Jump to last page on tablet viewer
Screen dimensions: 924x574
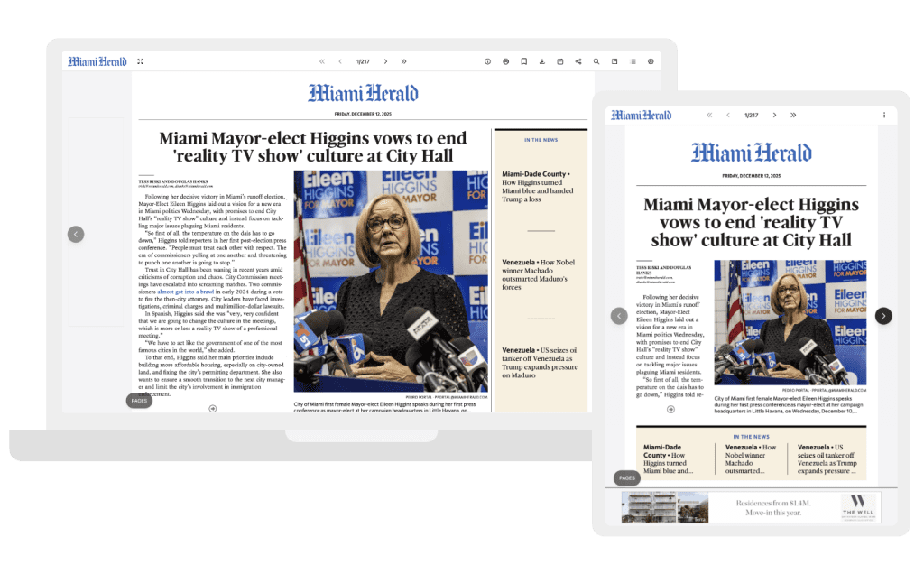pos(793,115)
